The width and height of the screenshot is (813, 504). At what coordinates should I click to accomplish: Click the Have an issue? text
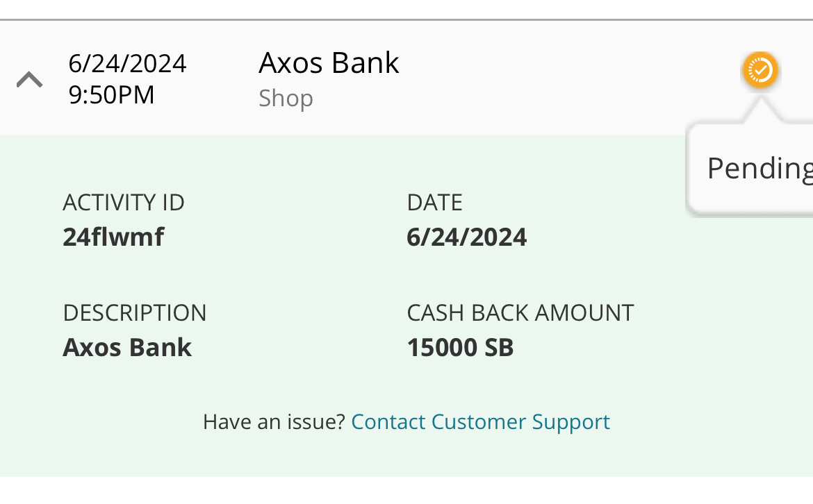click(274, 422)
